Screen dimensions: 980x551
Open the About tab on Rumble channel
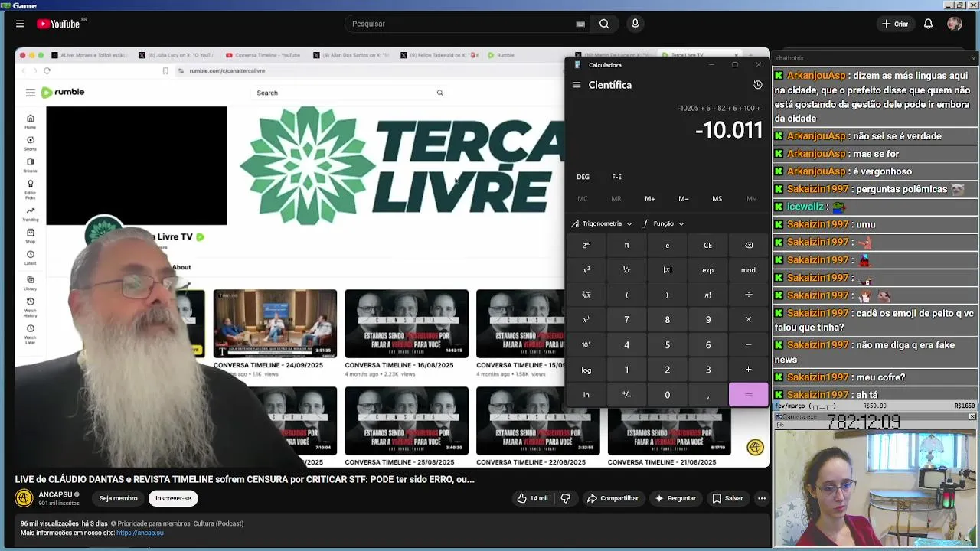point(181,267)
